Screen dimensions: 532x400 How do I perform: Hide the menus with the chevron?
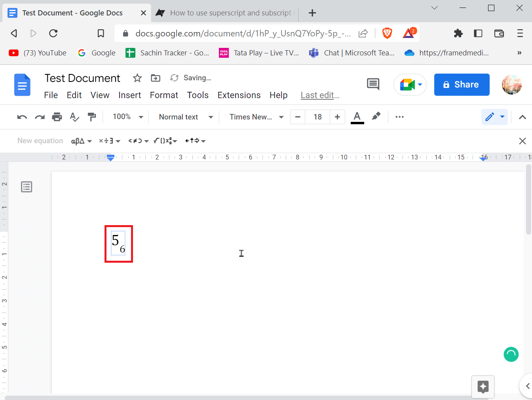click(x=522, y=117)
